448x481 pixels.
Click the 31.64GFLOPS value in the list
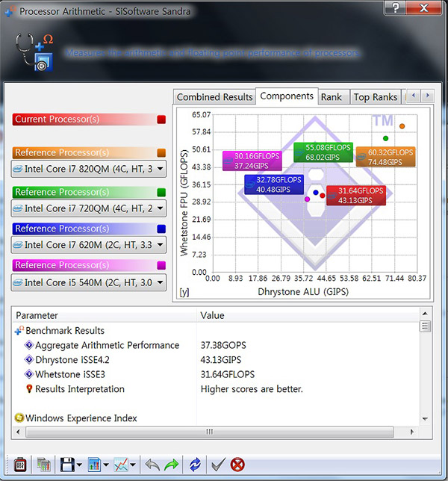(228, 374)
